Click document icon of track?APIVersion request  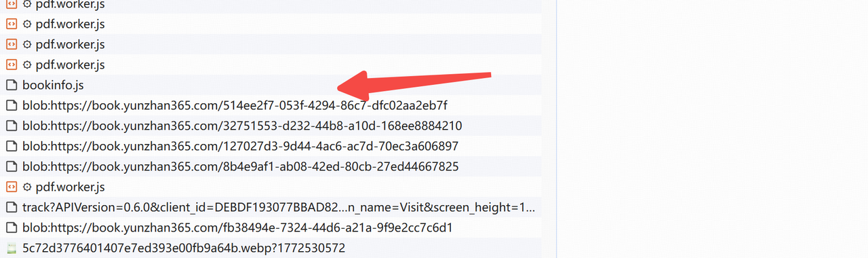(x=11, y=207)
